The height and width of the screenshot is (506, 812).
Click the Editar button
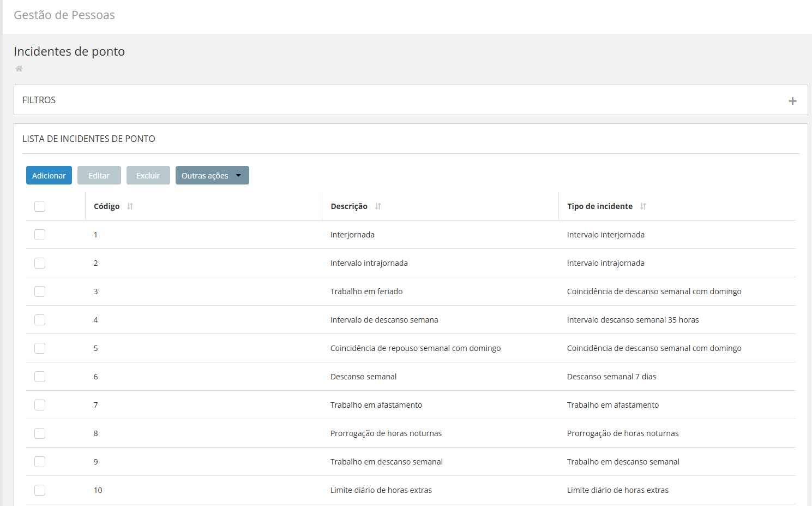pyautogui.click(x=99, y=175)
